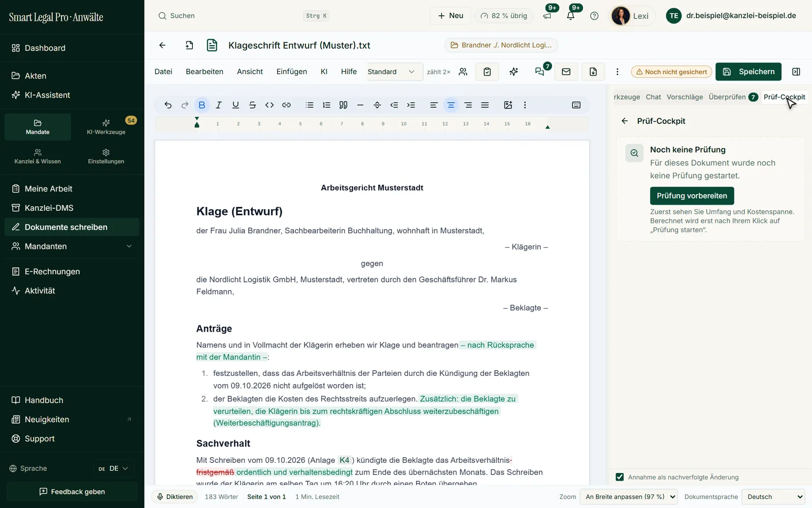Align text left

click(x=434, y=105)
